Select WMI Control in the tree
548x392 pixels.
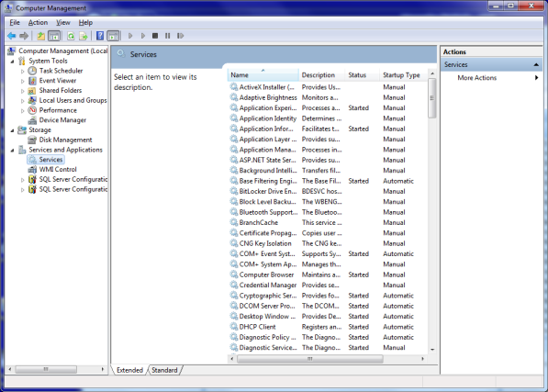point(58,169)
